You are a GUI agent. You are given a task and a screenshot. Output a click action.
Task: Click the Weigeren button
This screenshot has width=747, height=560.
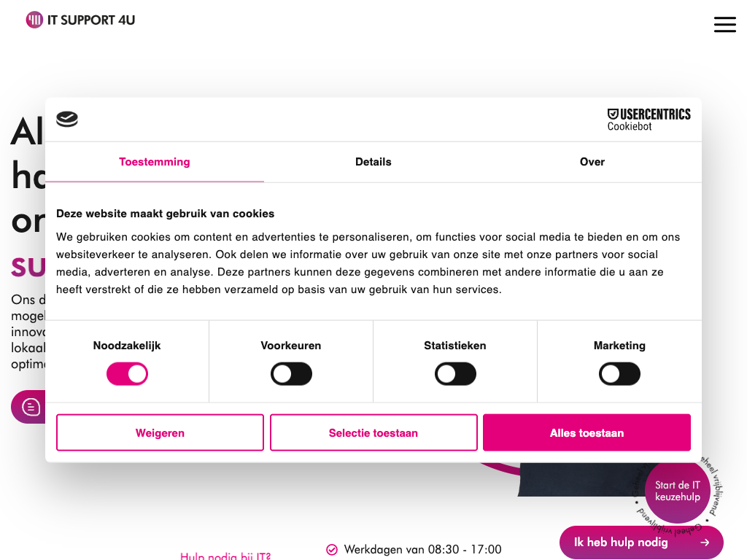coord(160,432)
